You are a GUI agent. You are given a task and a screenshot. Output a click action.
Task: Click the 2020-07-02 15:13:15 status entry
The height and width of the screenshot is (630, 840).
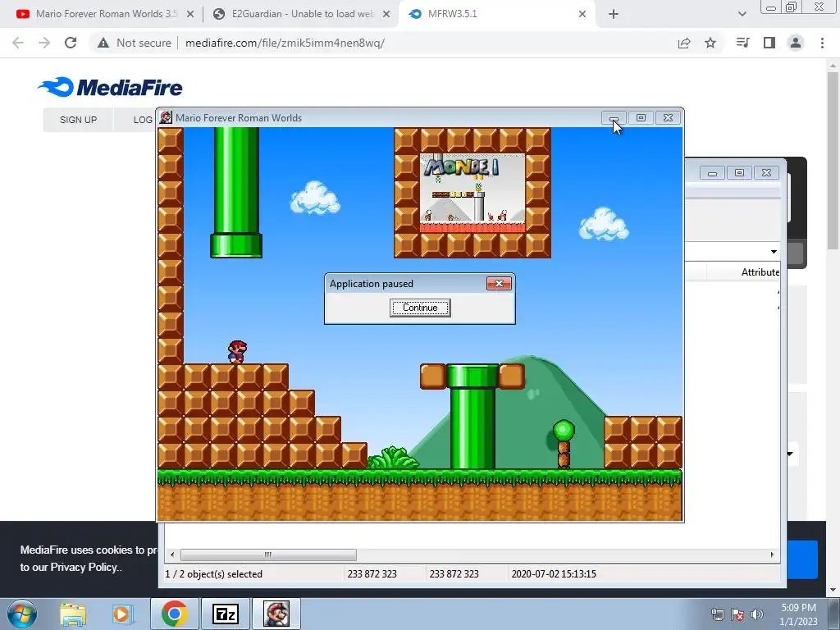tap(554, 573)
